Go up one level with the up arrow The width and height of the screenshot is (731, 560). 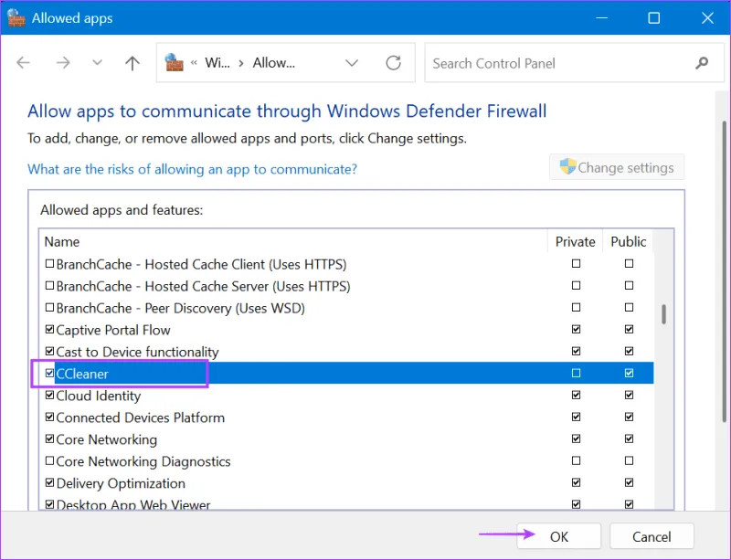point(132,62)
